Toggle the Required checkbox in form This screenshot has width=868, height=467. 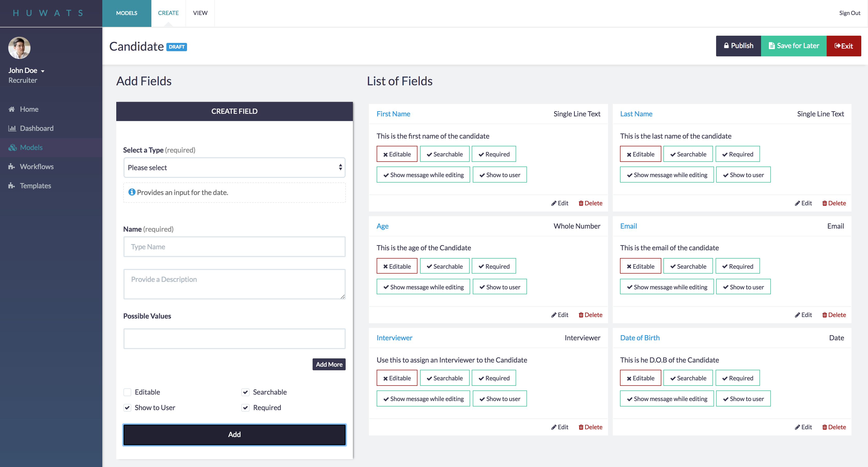pyautogui.click(x=246, y=408)
